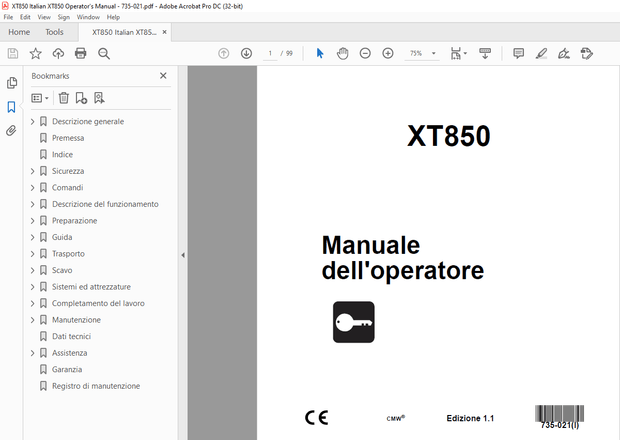Activate the Hand pan tool
Image resolution: width=620 pixels, height=440 pixels.
tap(342, 53)
